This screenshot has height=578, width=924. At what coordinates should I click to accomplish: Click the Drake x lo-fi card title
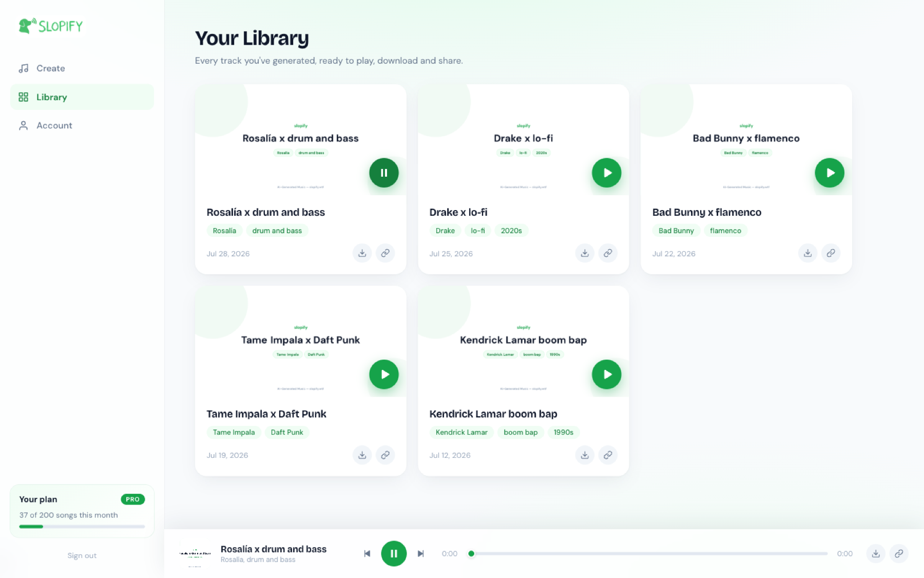[x=458, y=212]
